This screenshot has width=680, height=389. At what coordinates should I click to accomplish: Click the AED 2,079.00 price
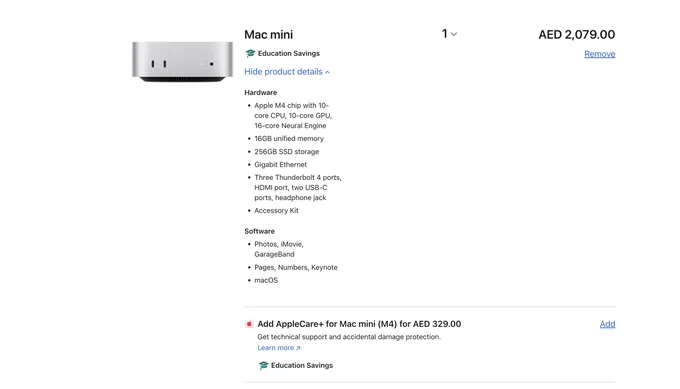[576, 34]
